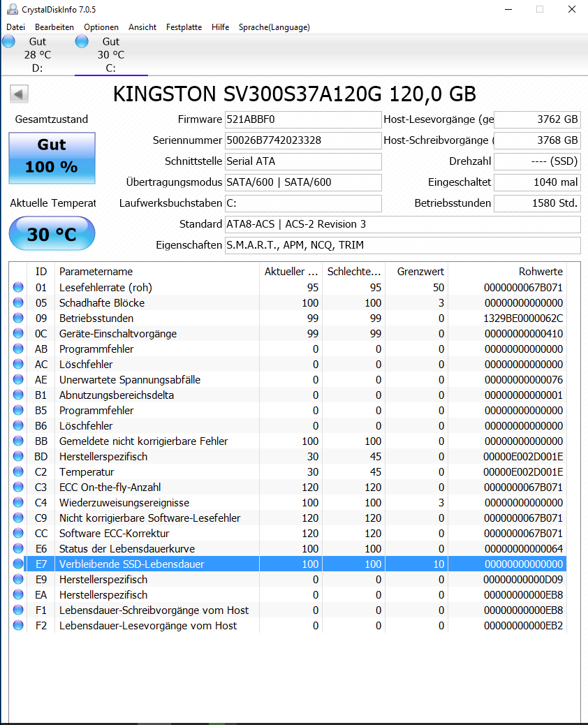This screenshot has height=725, width=588.
Task: Click the Eingeschaltet value 1040 mal
Action: click(x=537, y=182)
